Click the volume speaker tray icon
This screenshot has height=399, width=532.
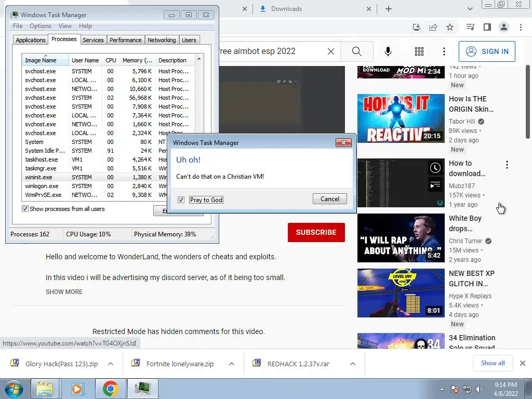480,389
